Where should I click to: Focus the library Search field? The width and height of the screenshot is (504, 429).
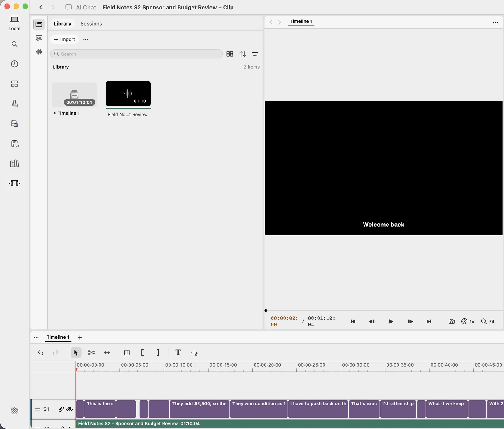pos(136,54)
